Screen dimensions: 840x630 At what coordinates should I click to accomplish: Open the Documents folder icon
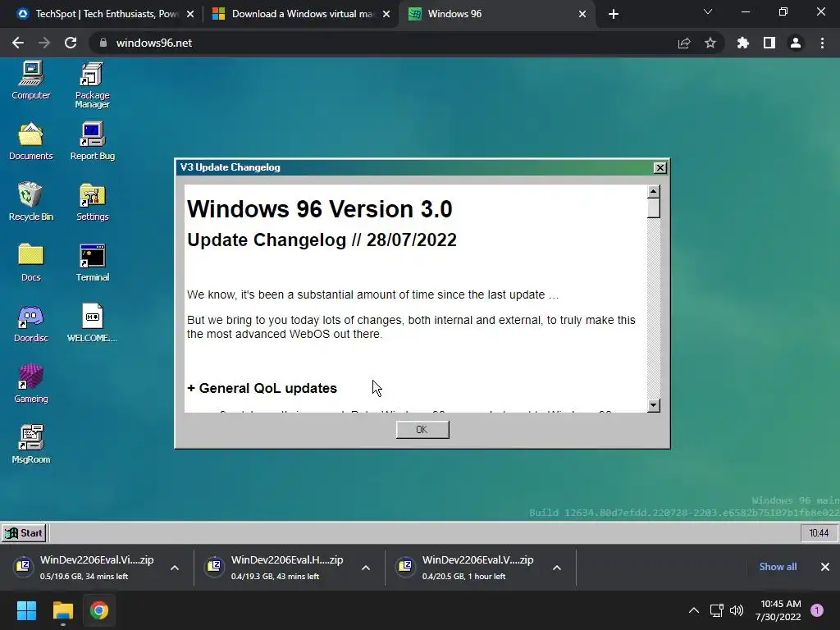(x=31, y=141)
